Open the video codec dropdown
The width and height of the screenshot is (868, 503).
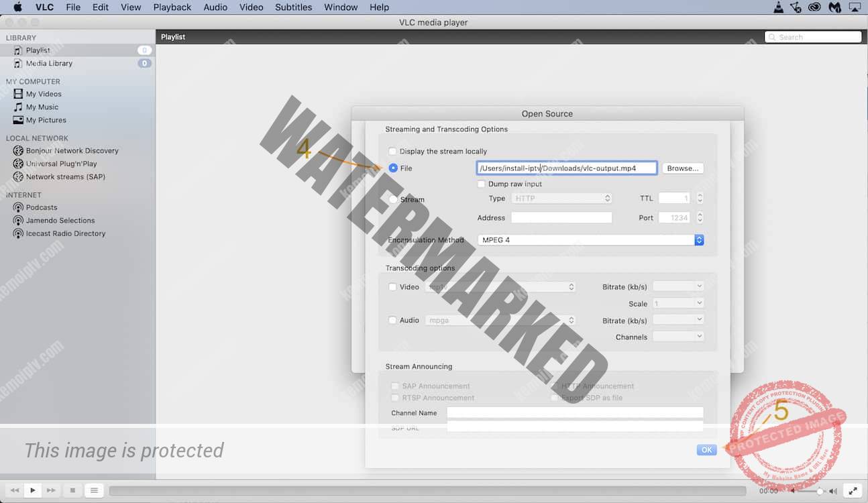click(500, 287)
